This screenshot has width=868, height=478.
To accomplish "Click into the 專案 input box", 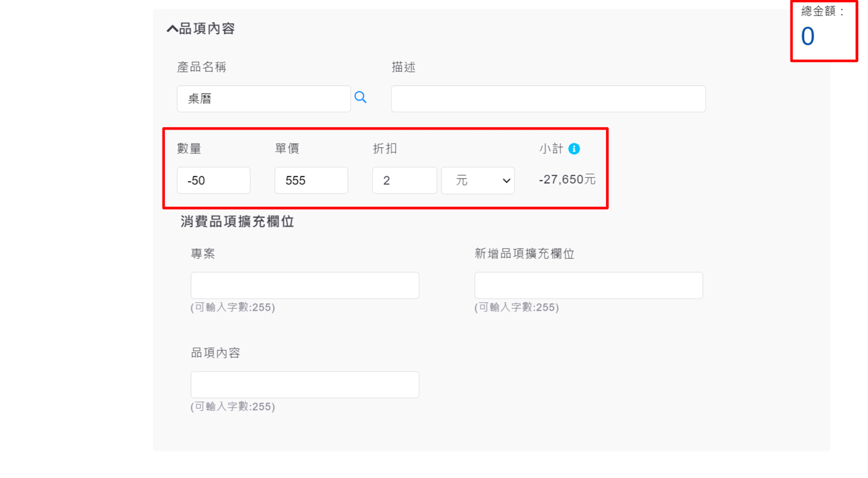I will pyautogui.click(x=305, y=286).
